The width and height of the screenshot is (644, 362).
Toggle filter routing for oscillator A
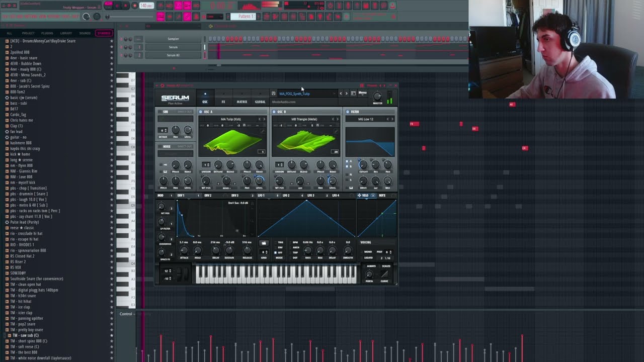[347, 161]
